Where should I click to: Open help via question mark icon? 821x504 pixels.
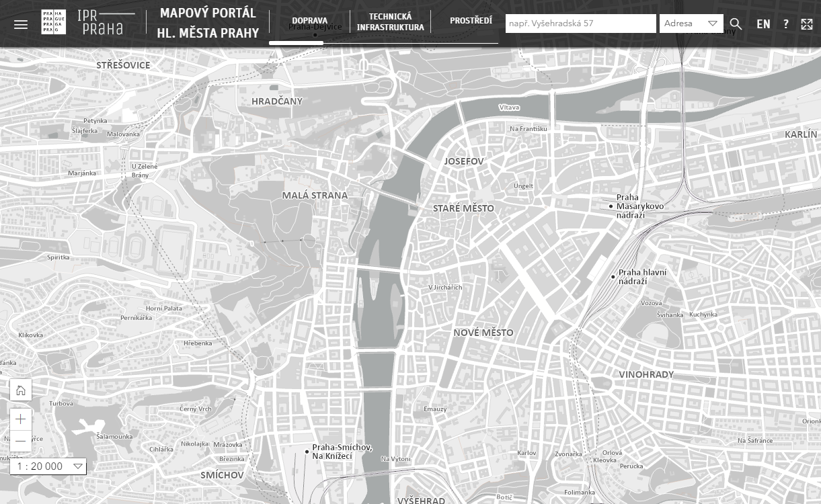click(x=785, y=24)
